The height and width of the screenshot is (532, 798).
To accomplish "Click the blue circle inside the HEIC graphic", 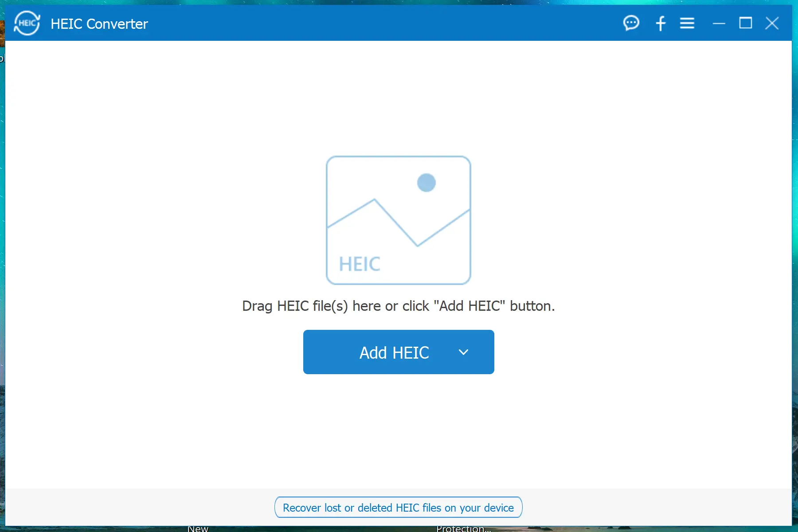I will coord(426,182).
